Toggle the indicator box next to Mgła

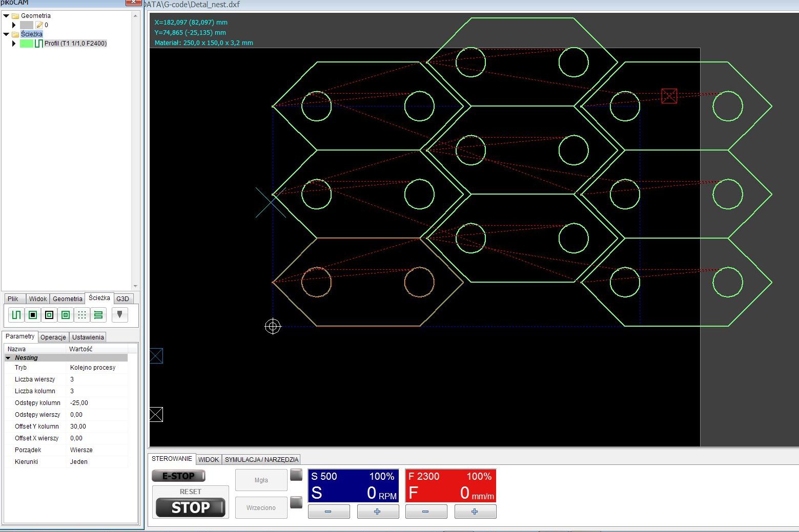pyautogui.click(x=296, y=475)
